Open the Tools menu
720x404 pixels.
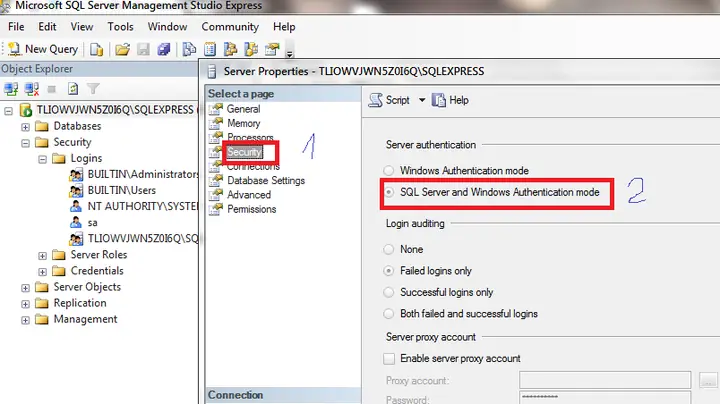point(120,27)
